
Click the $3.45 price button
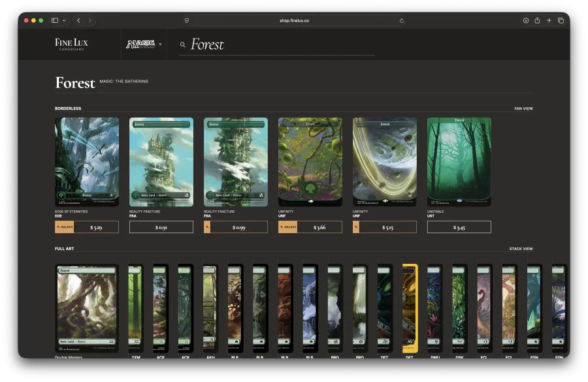tap(459, 227)
